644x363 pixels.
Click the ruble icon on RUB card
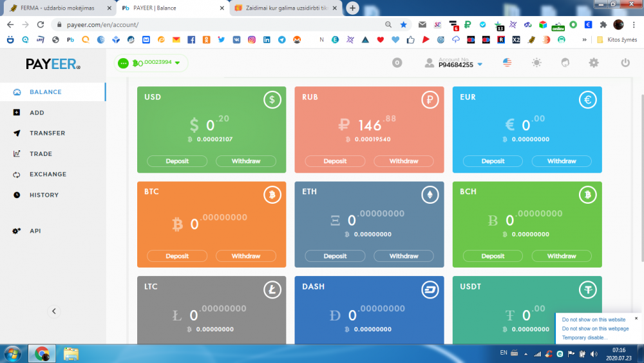point(430,99)
